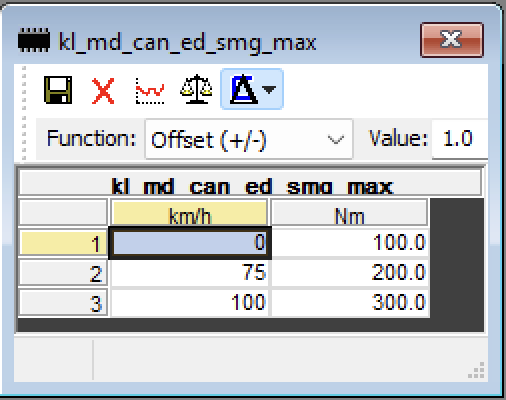Click the window chip icon in title bar
This screenshot has width=506, height=400.
(x=34, y=40)
